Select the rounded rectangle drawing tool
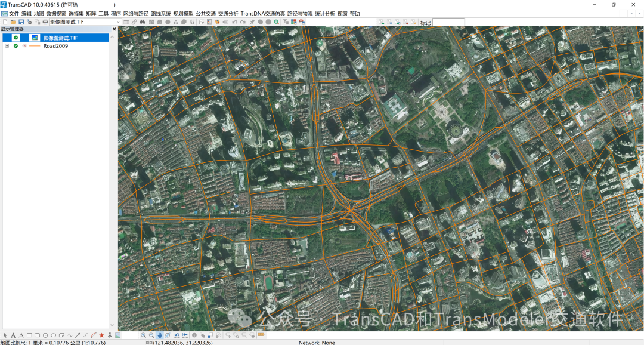Viewport: 644px width, 345px height. pyautogui.click(x=38, y=335)
